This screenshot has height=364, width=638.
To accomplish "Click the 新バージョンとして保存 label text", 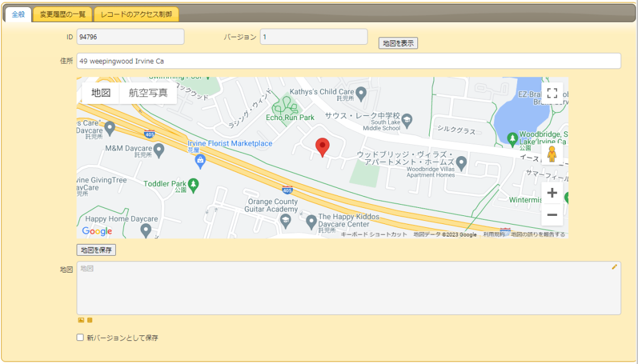I will 123,338.
